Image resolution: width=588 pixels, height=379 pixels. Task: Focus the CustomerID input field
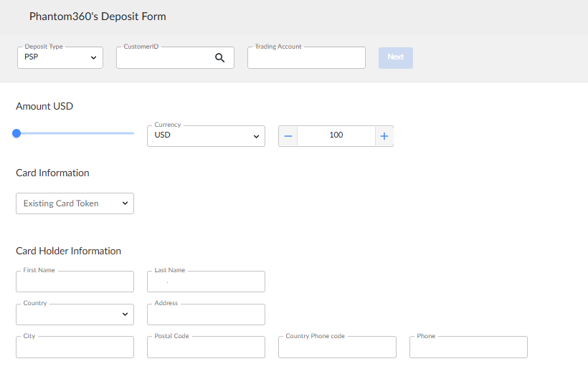click(x=165, y=58)
